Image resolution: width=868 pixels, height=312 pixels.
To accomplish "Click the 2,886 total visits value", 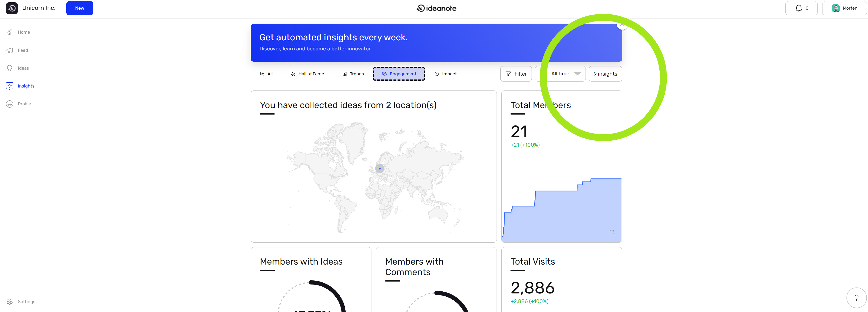I will coord(532,288).
